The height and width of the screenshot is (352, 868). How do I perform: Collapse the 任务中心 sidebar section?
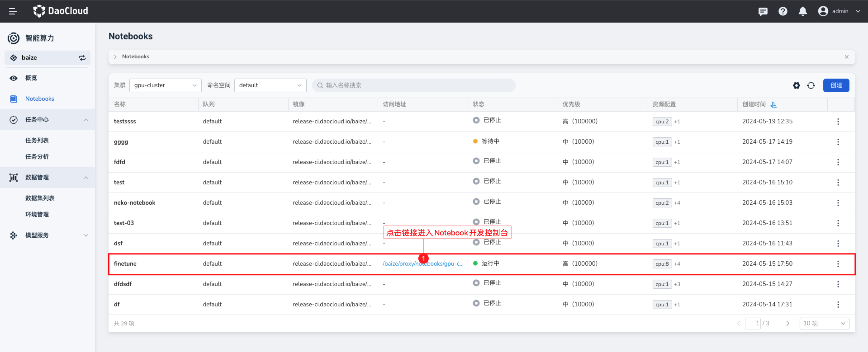pos(85,120)
